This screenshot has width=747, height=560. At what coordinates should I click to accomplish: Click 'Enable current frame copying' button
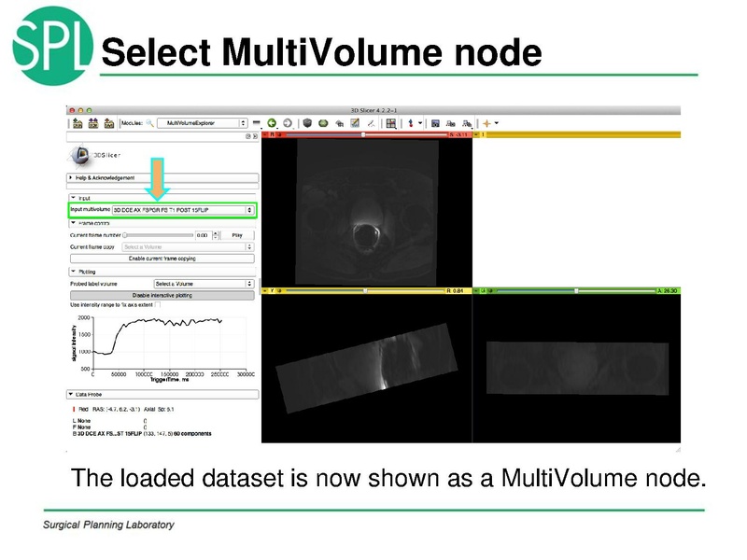pos(162,259)
